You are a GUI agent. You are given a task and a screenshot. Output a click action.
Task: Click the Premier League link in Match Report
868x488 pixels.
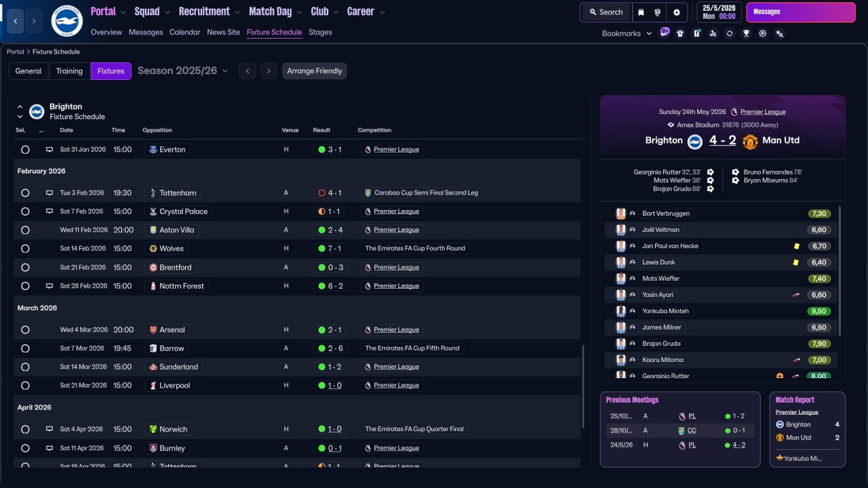pos(797,412)
